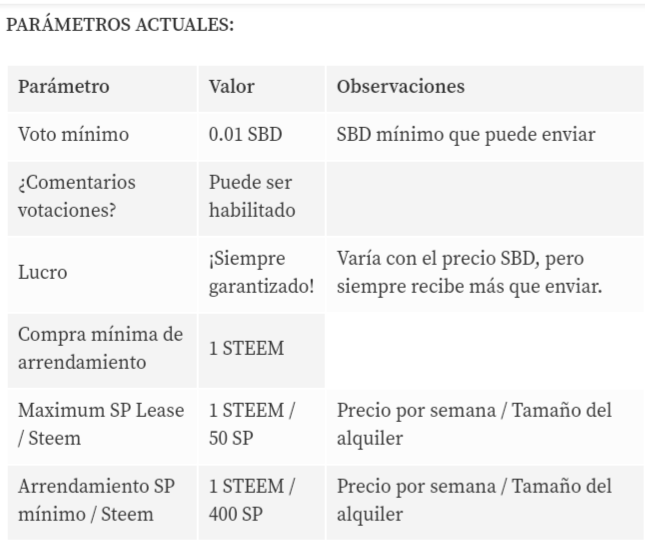Click the observation in Arrendamiento SP mínimo row
The width and height of the screenshot is (645, 542).
pyautogui.click(x=474, y=500)
